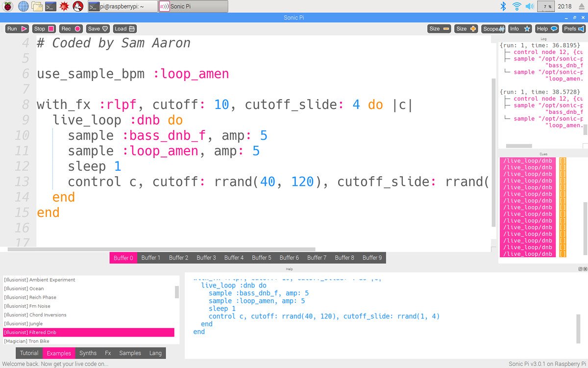Viewport: 588px width, 368px height.
Task: Open the Synths help tab
Action: [88, 353]
